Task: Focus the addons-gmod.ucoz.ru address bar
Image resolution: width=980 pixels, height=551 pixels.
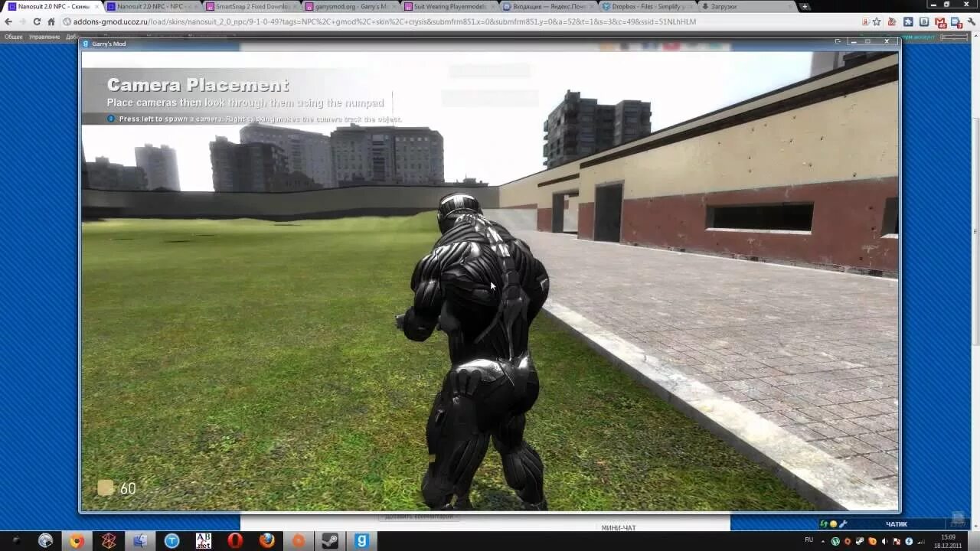Action: (459, 21)
